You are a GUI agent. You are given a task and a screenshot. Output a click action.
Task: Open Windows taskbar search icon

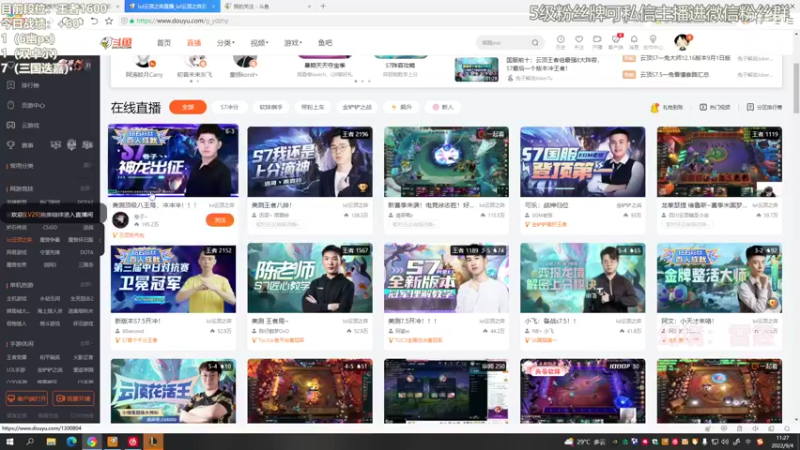point(30,442)
